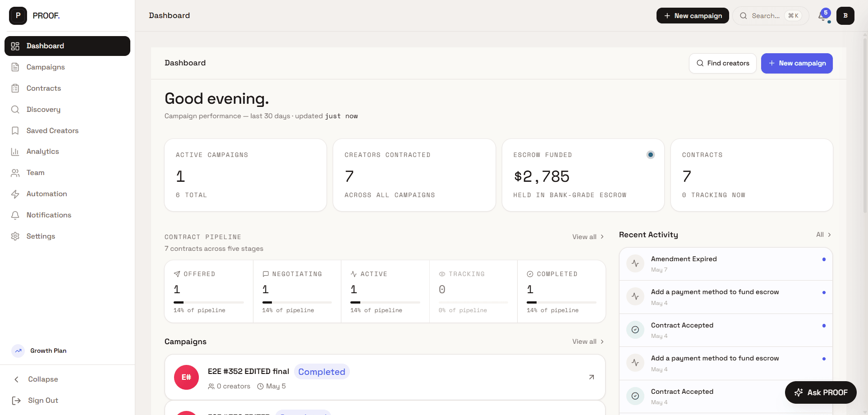The image size is (868, 415).
Task: Click the Completed check icon in pipeline
Action: [x=530, y=274]
